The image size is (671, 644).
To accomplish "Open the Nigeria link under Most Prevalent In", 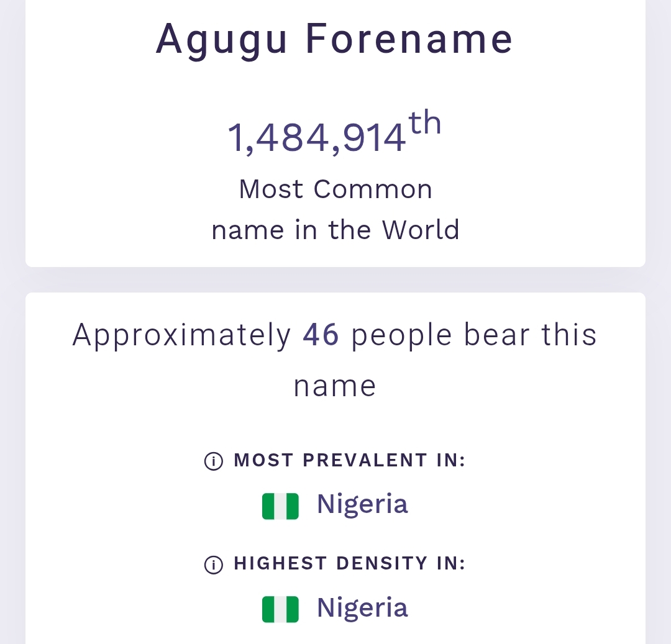I will [x=362, y=504].
